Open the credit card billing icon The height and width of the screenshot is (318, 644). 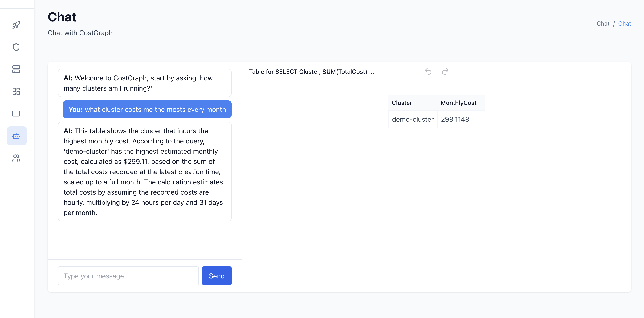(x=16, y=114)
